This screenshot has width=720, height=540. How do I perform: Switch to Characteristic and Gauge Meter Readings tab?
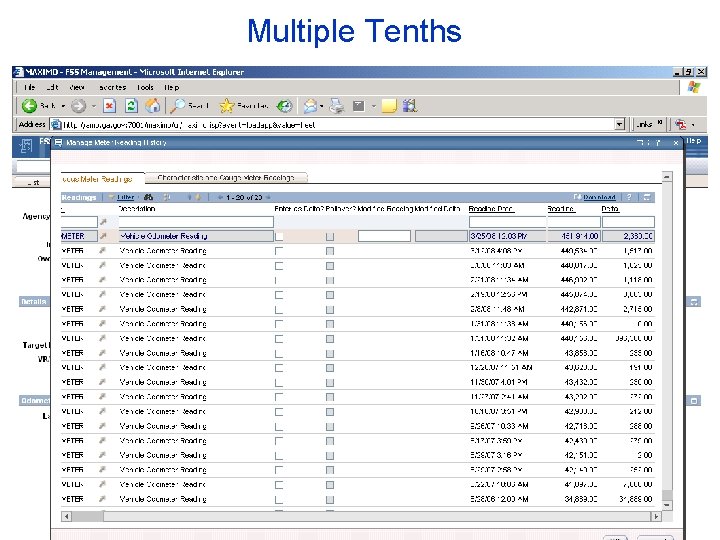pos(225,178)
